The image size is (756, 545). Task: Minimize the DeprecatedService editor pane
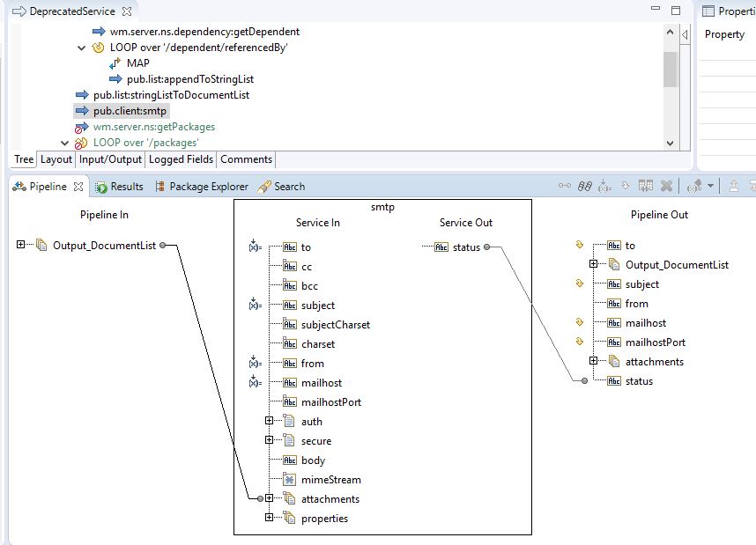656,8
